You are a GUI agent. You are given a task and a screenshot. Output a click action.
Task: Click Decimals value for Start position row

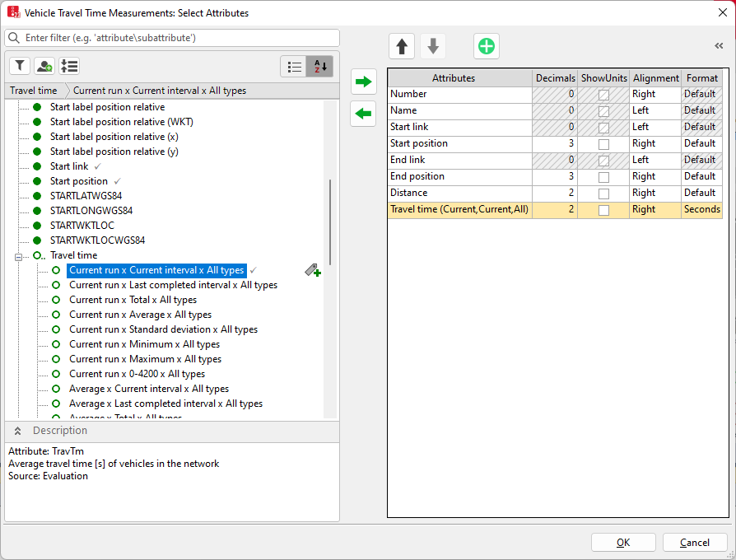pos(555,143)
